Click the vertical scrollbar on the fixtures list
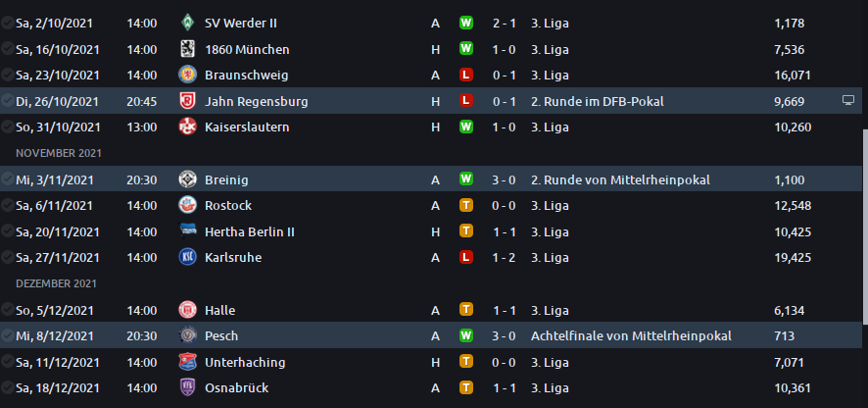 [865, 228]
